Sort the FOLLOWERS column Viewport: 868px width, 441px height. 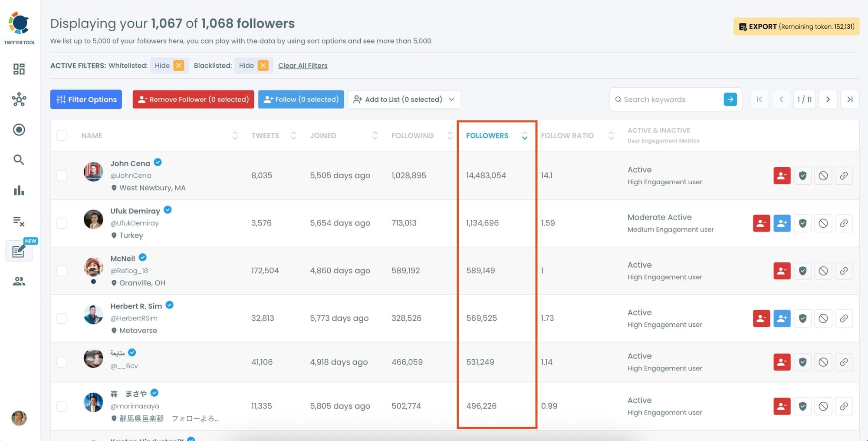coord(525,136)
